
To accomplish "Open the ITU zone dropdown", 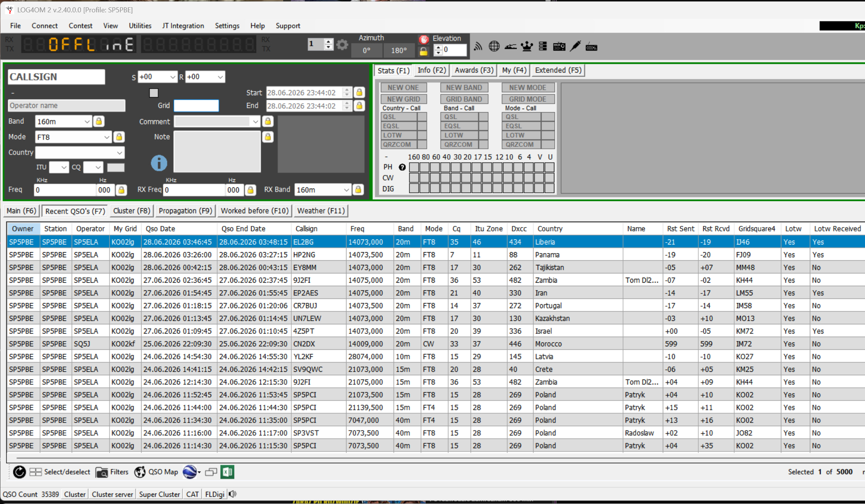I will tap(64, 167).
